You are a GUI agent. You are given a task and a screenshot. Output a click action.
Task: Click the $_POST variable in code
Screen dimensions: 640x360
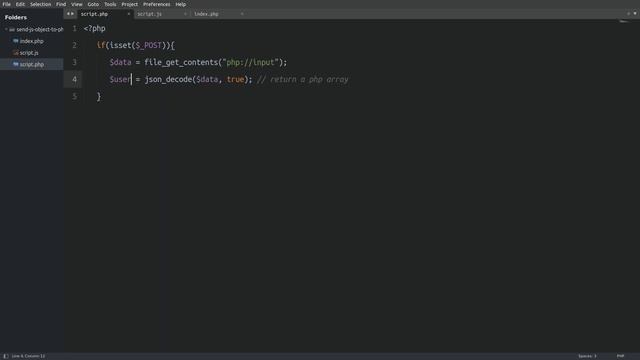(x=149, y=45)
